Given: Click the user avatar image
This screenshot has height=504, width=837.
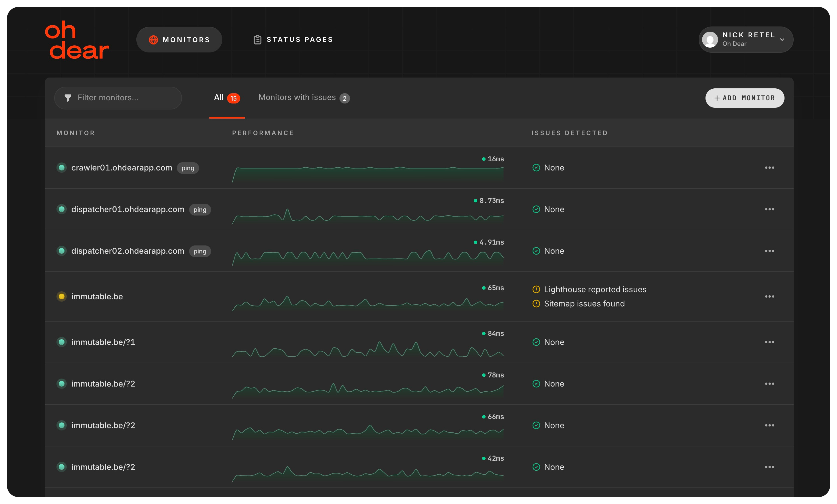Looking at the screenshot, I should [710, 40].
